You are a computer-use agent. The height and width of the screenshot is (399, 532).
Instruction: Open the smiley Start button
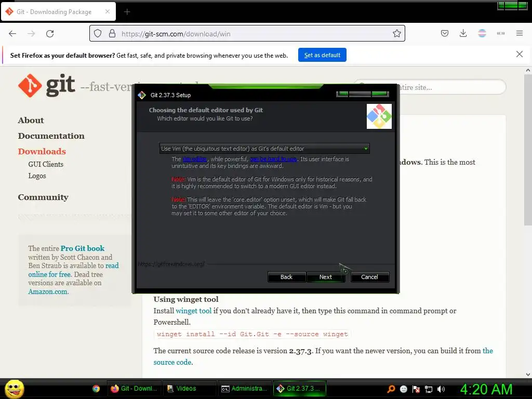(x=14, y=389)
